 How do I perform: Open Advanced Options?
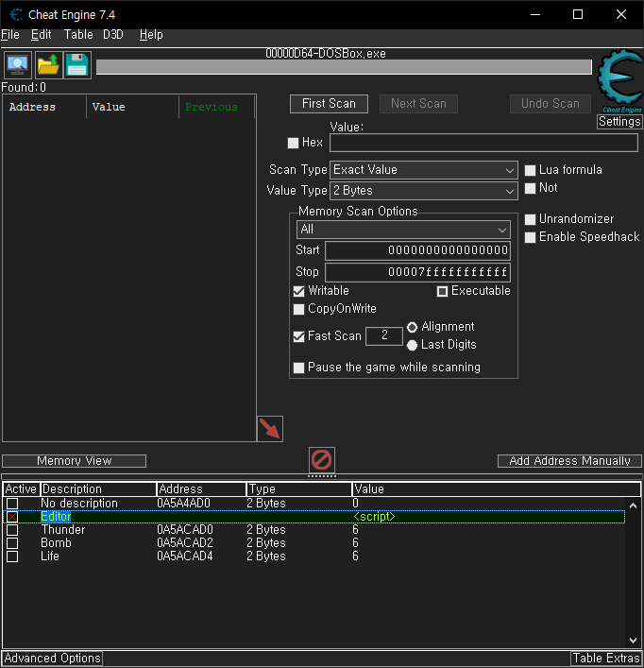point(52,659)
